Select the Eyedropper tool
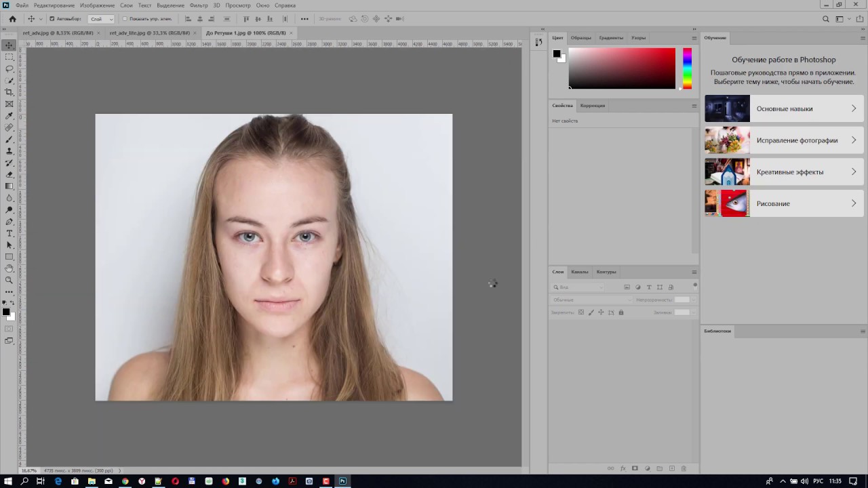This screenshot has height=488, width=868. click(9, 116)
